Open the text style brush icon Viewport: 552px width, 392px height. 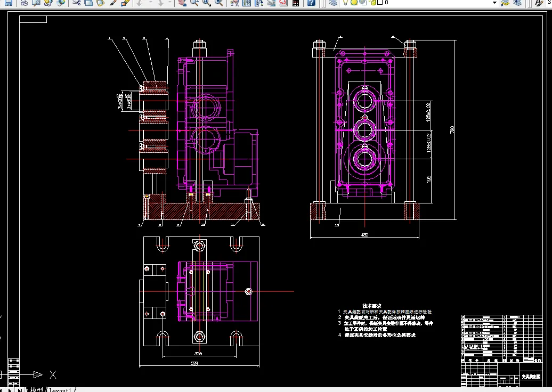pyautogui.click(x=539, y=3)
